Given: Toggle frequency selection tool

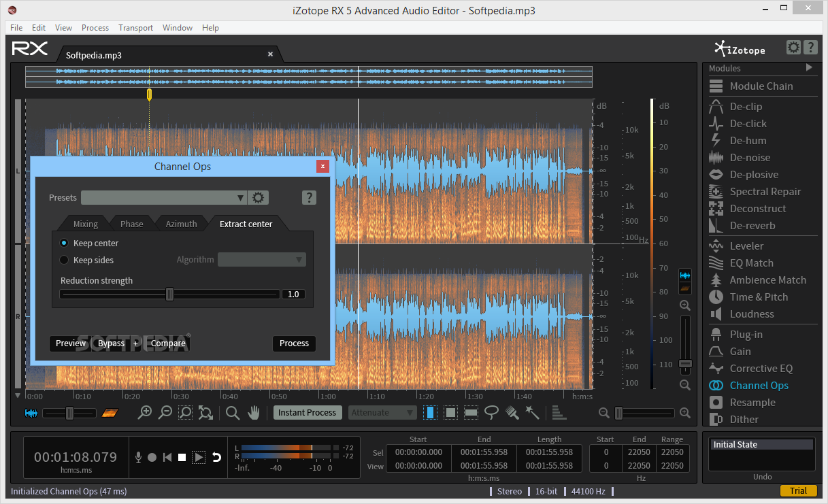Looking at the screenshot, I should (x=471, y=412).
